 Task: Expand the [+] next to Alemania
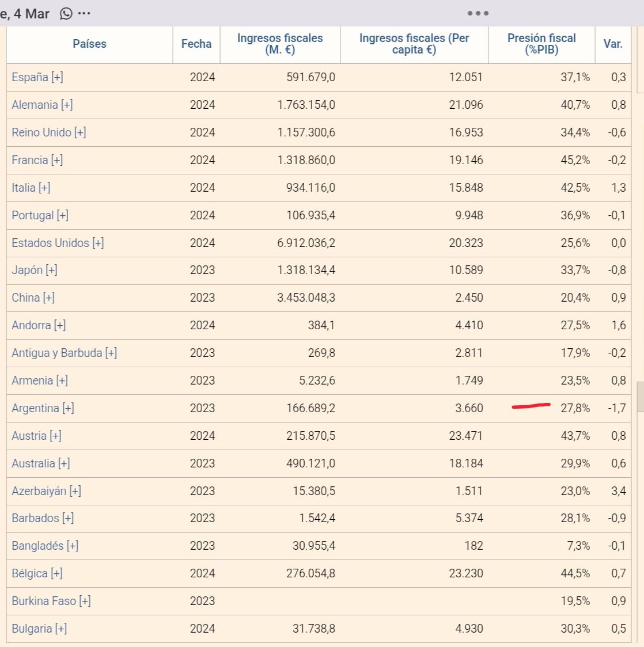click(67, 105)
